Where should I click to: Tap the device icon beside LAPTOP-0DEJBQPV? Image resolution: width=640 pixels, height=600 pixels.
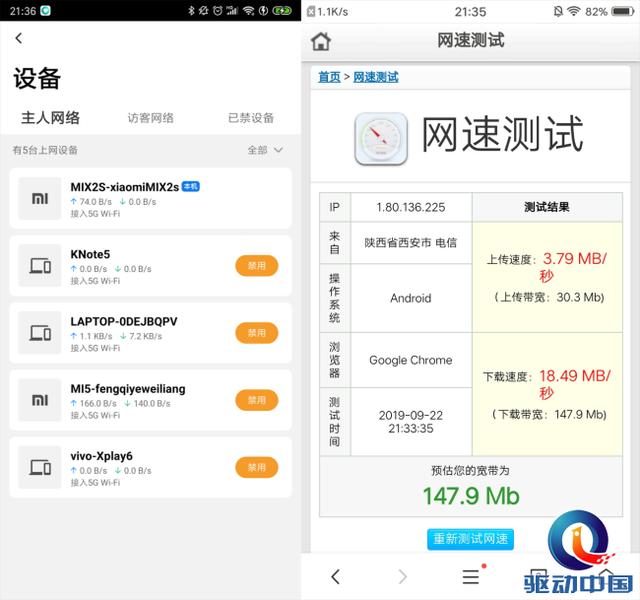pos(40,333)
